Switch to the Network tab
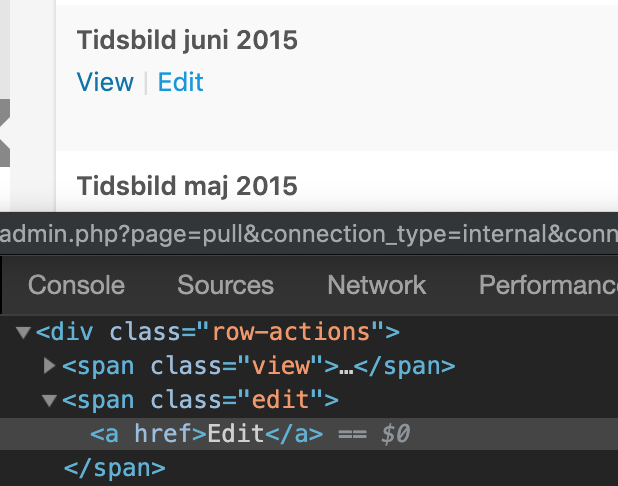The height and width of the screenshot is (486, 618). pos(377,285)
